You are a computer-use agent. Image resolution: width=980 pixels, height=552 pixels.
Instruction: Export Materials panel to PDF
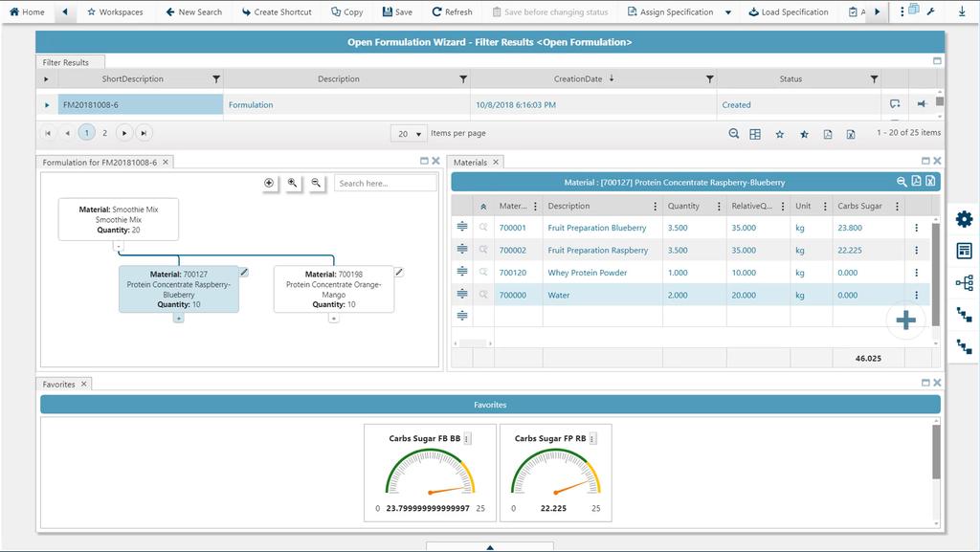tap(916, 182)
